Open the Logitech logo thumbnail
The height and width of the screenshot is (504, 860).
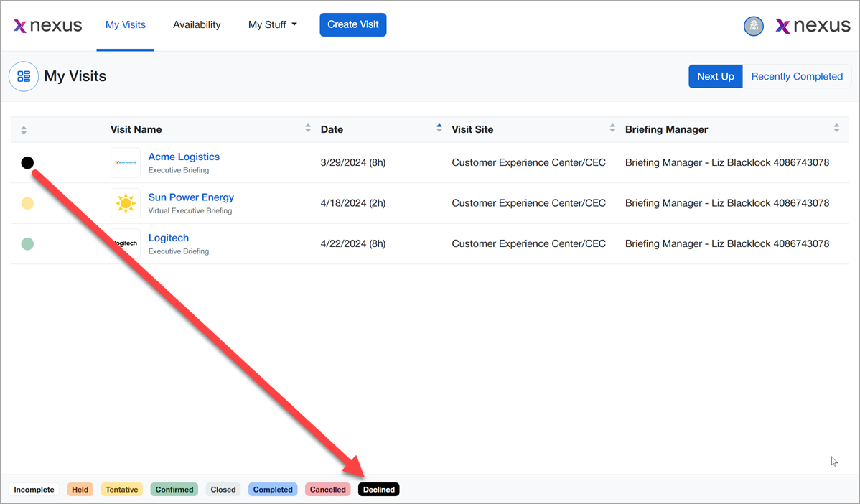(126, 243)
